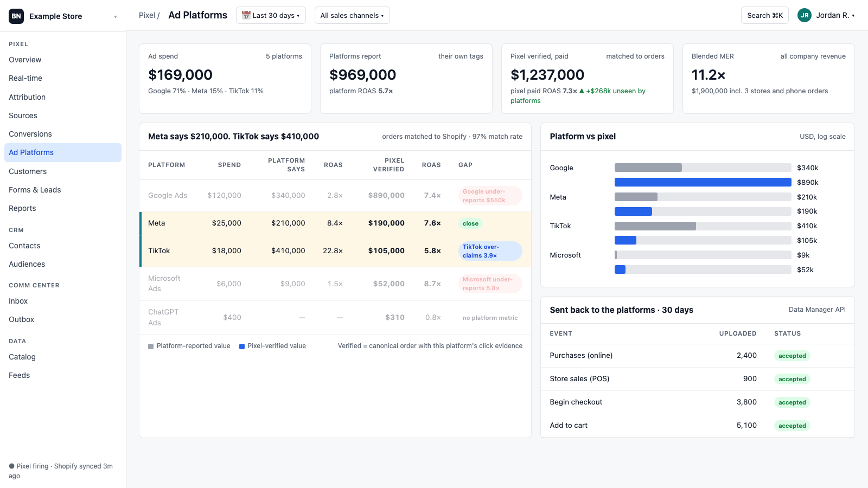Click accepted status for Purchases (online)

[x=792, y=356]
